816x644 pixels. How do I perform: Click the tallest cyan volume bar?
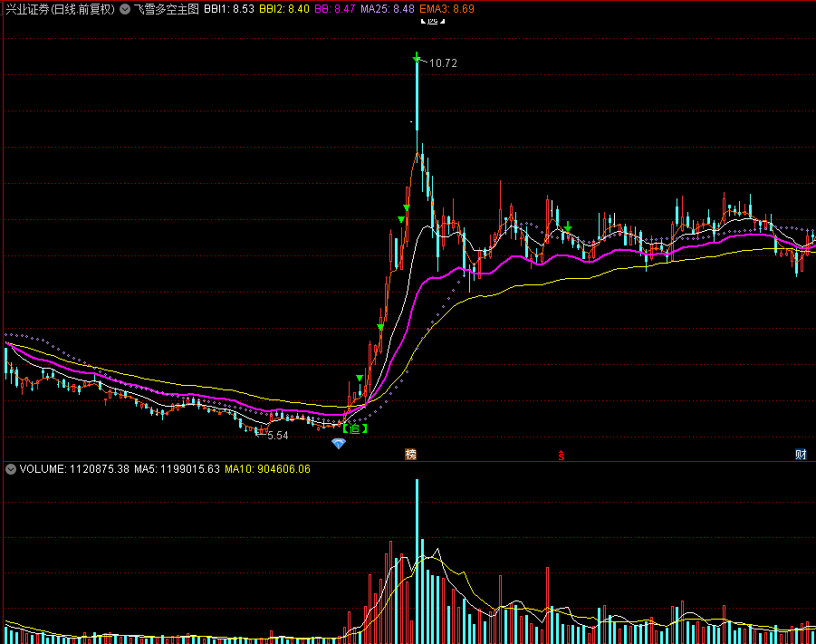tap(417, 562)
